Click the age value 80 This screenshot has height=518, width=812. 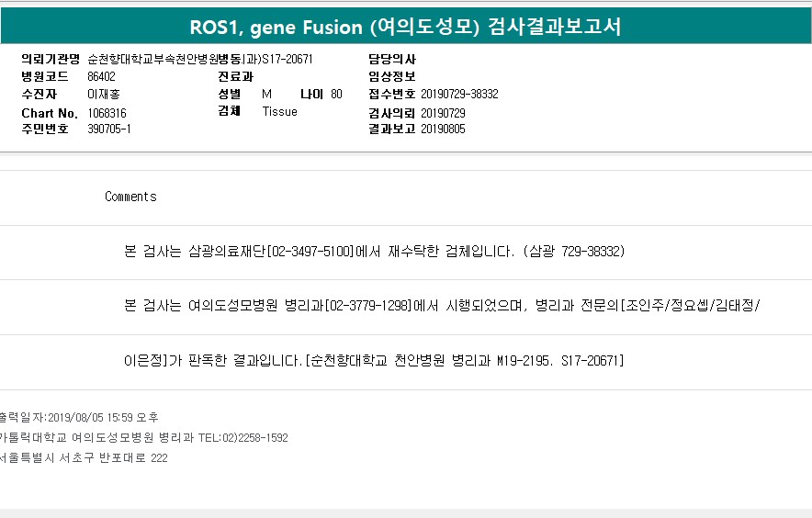336,94
